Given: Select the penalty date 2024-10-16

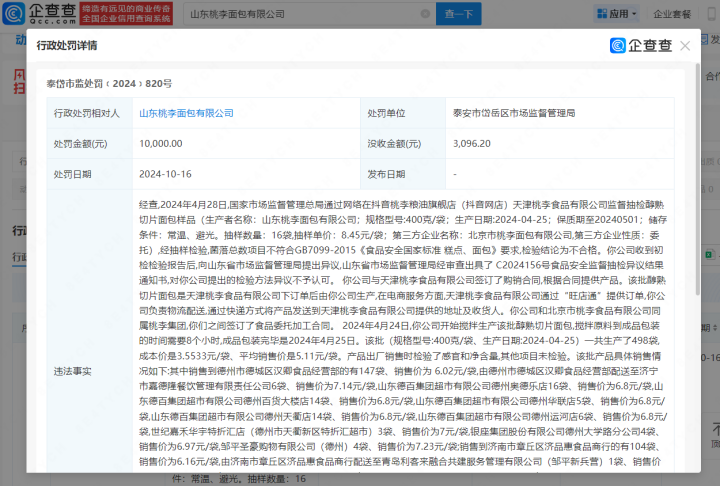Looking at the screenshot, I should 165,174.
